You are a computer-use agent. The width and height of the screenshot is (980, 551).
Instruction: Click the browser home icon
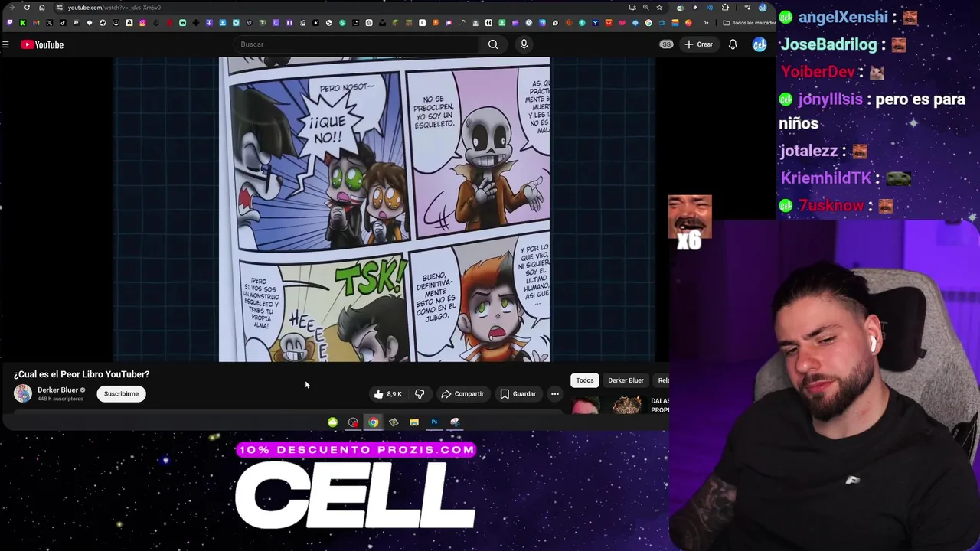click(42, 8)
